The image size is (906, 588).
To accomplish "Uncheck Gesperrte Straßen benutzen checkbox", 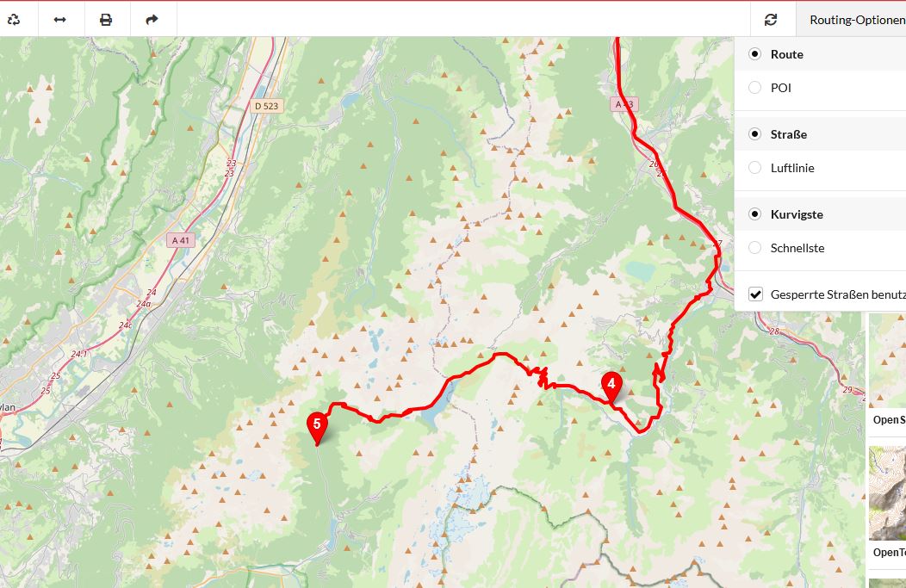I will [756, 294].
